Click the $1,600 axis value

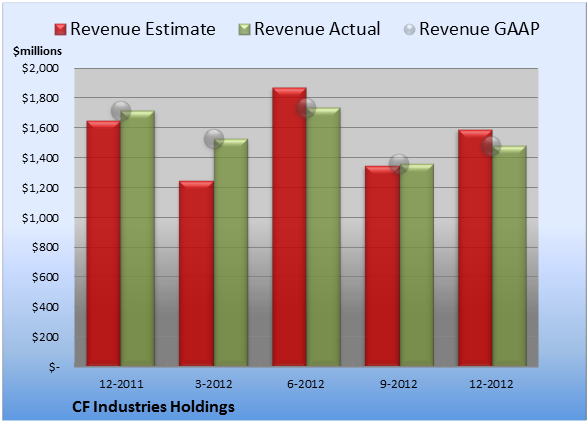coord(40,128)
